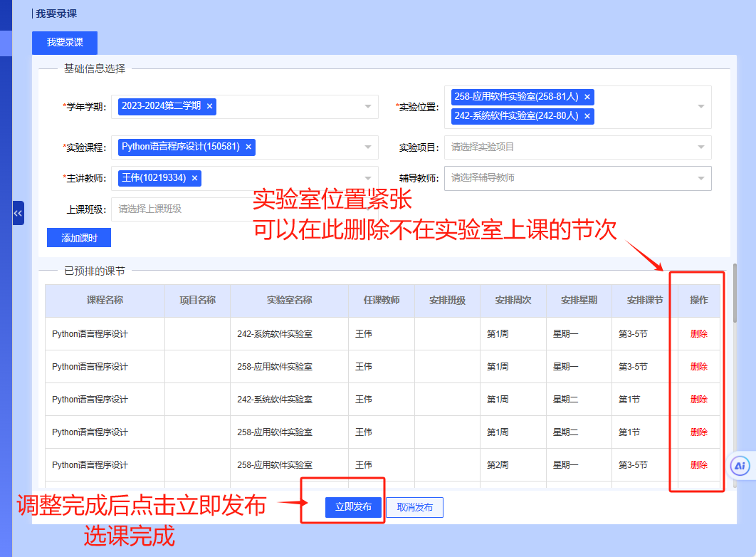
Task: Click 立即发布 to publish
Action: click(353, 507)
